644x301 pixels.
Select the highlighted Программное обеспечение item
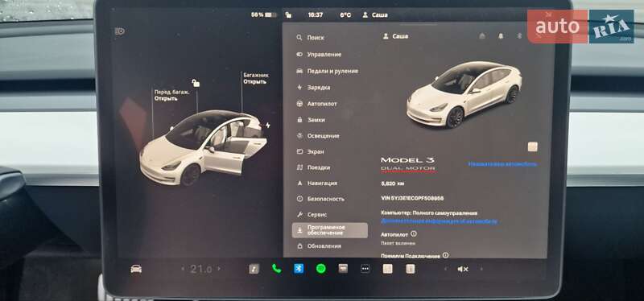330,230
